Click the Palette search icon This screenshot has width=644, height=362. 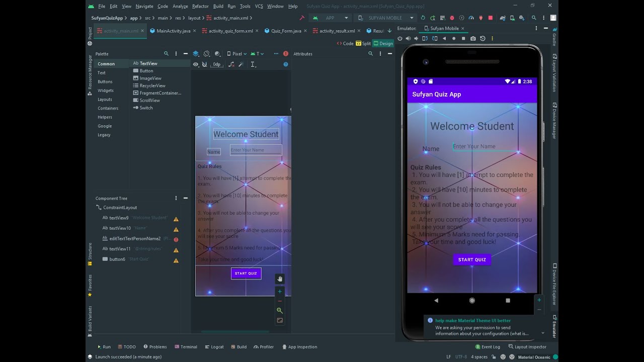click(x=166, y=53)
